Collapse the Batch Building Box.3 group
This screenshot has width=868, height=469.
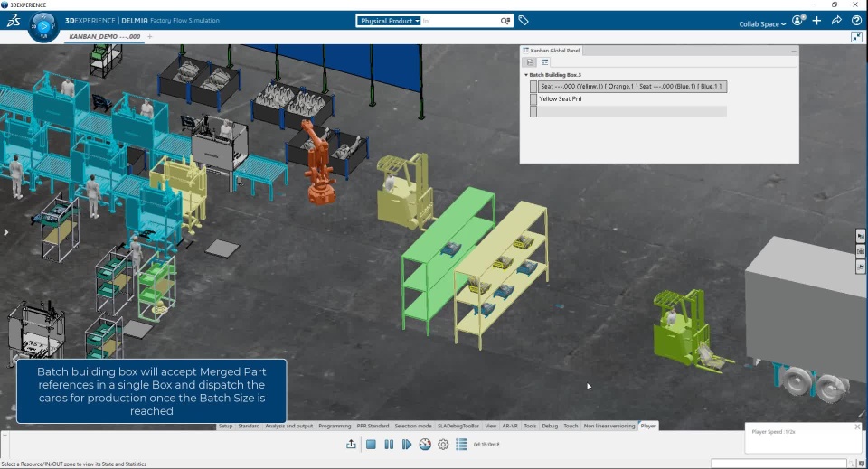pyautogui.click(x=526, y=75)
